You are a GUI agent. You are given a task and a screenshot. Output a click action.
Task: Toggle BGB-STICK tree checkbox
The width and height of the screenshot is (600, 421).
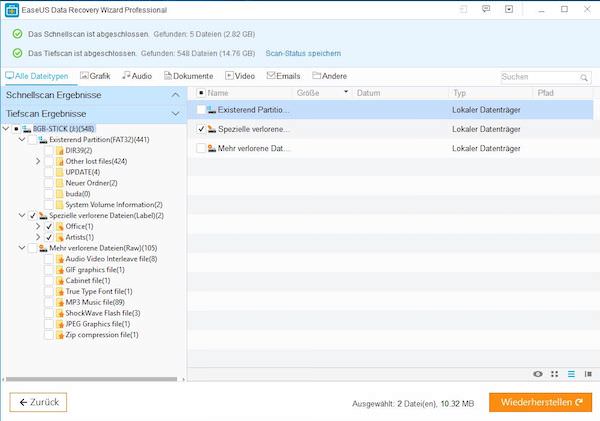[x=16, y=129]
